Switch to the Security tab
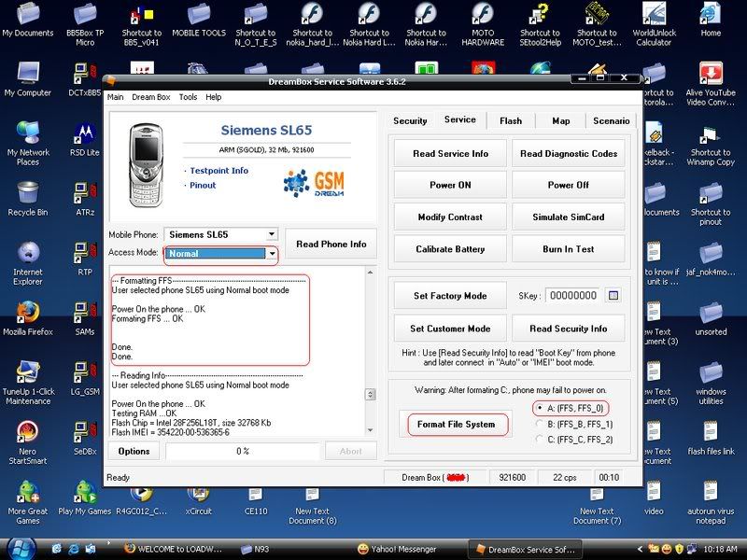747x560 pixels. [x=410, y=121]
